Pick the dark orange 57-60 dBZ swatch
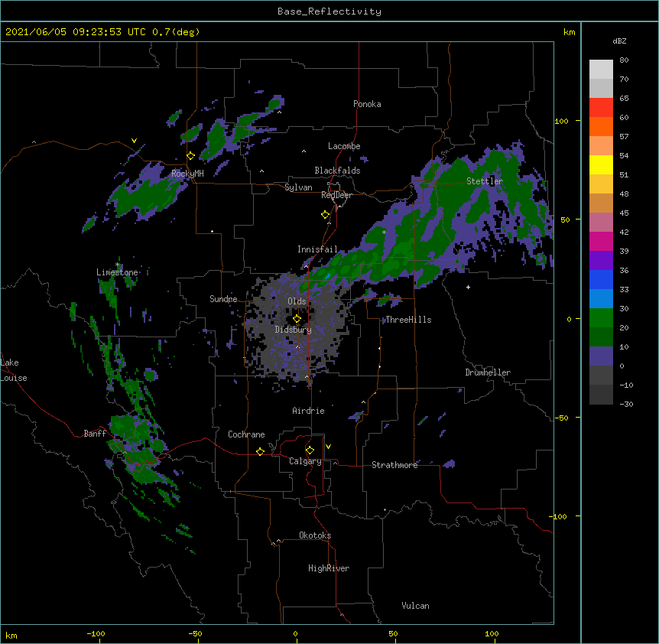Screen dimensions: 659x644 coord(601,126)
